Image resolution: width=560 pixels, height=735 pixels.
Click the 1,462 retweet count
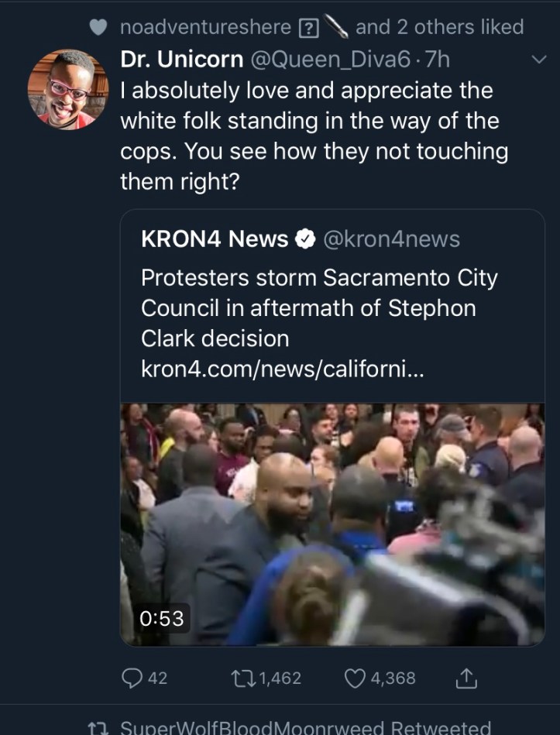pyautogui.click(x=280, y=678)
